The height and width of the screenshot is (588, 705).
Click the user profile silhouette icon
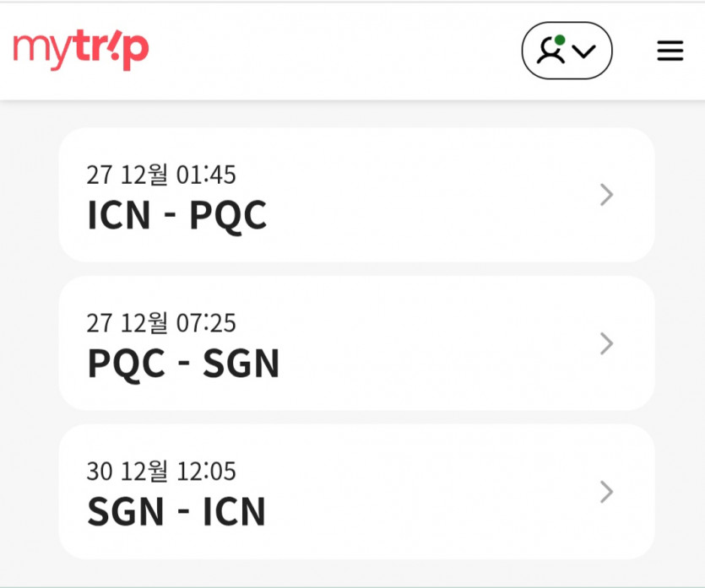point(551,51)
